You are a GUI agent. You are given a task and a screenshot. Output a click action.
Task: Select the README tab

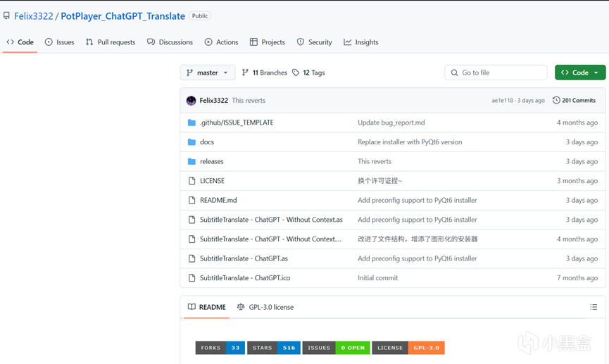pos(206,307)
